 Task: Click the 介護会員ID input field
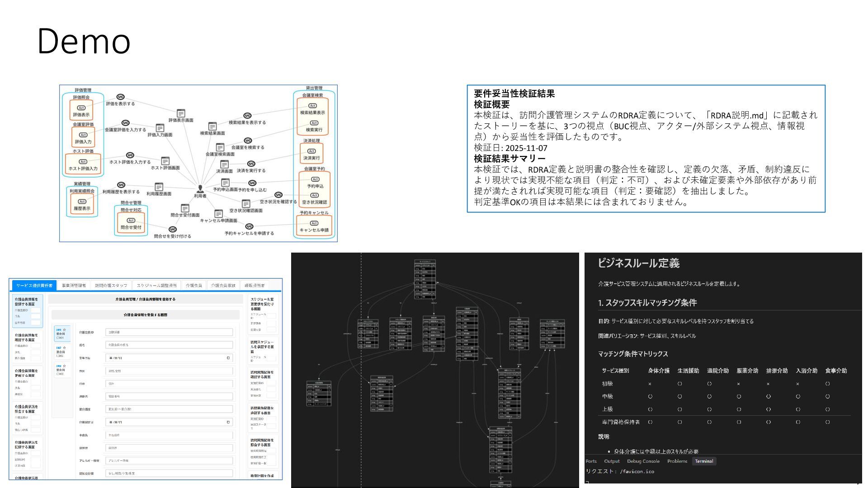click(x=169, y=332)
